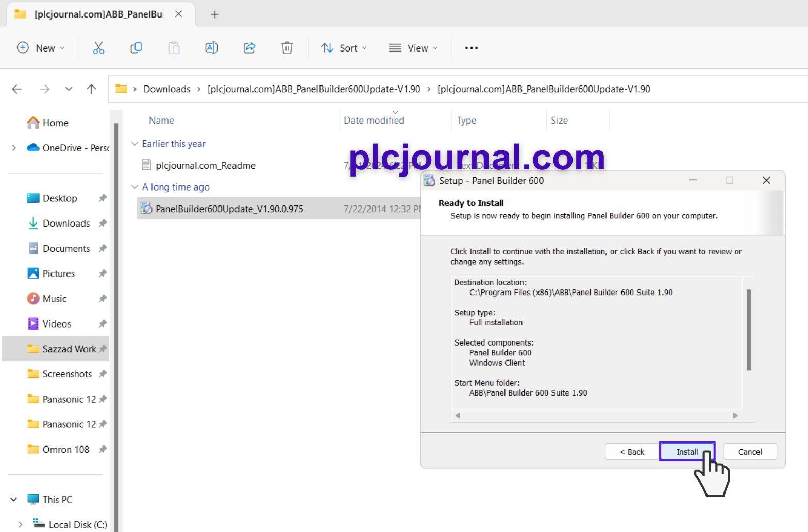Click the Setup dialog title bar icon
This screenshot has width=808, height=532.
429,180
